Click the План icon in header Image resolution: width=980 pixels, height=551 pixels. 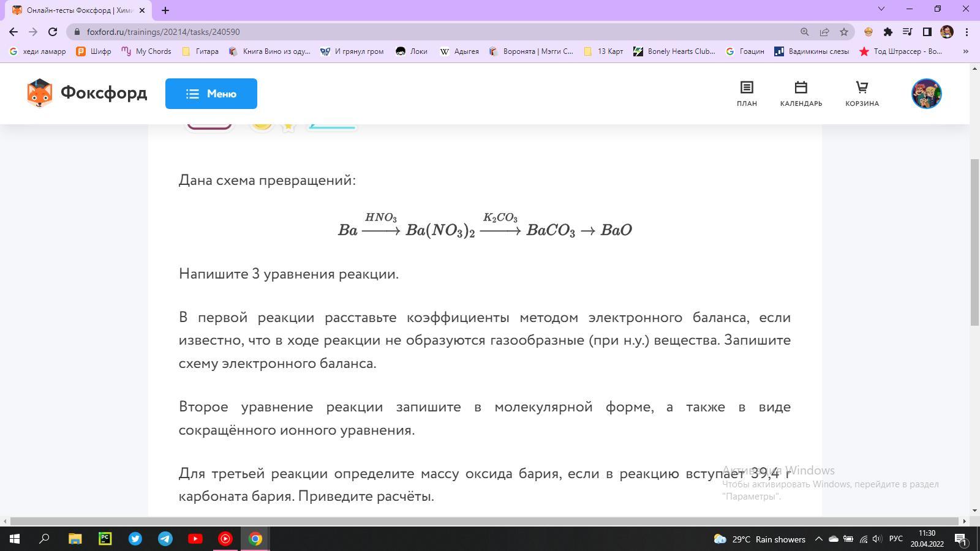click(x=746, y=94)
